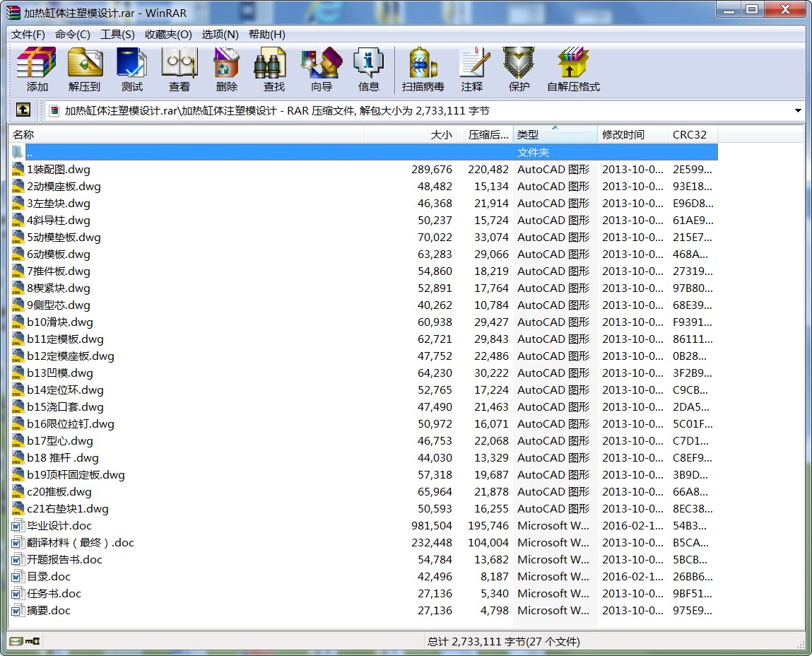Sort by 压缩后 column header

tap(485, 135)
